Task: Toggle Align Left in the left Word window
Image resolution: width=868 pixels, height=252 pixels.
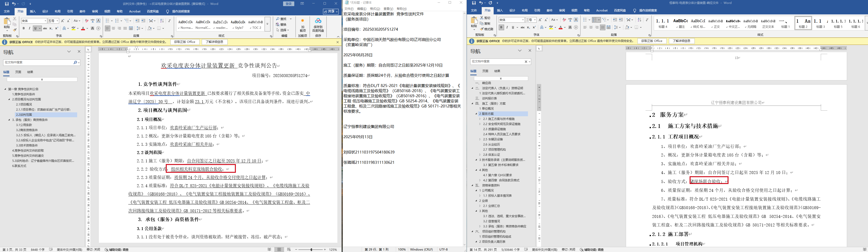Action: 108,28
